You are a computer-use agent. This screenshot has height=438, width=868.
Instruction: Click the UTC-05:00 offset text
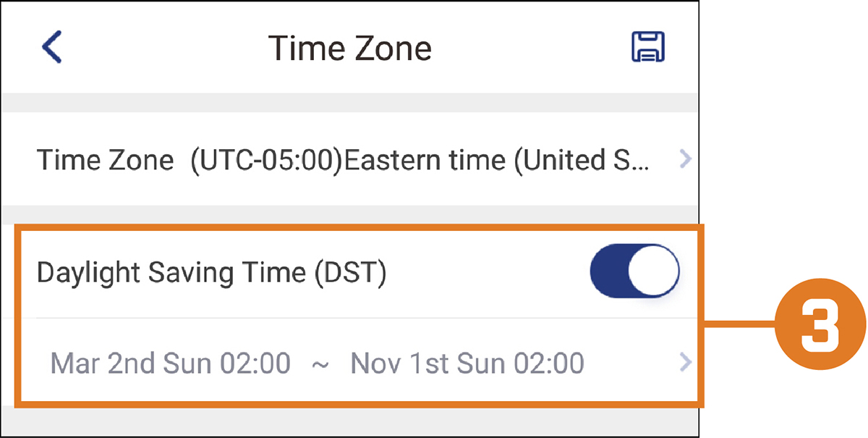tap(265, 159)
